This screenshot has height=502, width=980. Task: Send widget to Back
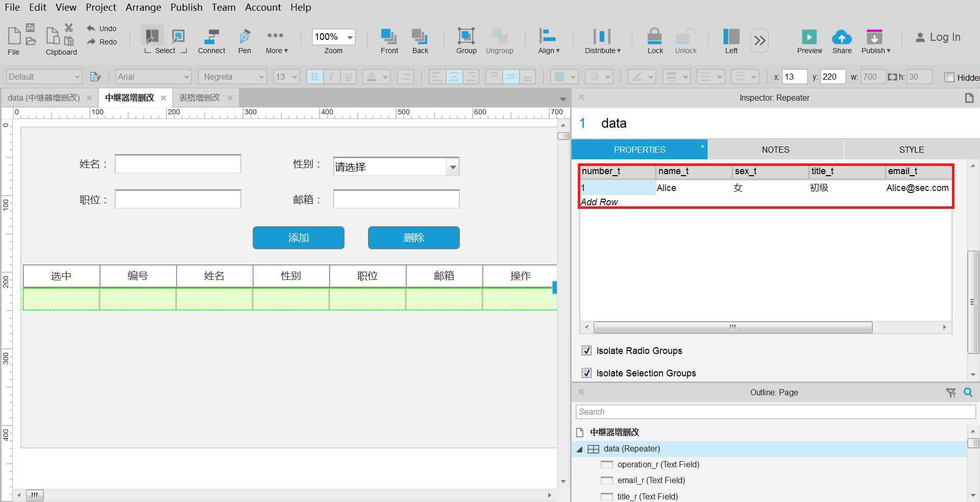pyautogui.click(x=420, y=41)
